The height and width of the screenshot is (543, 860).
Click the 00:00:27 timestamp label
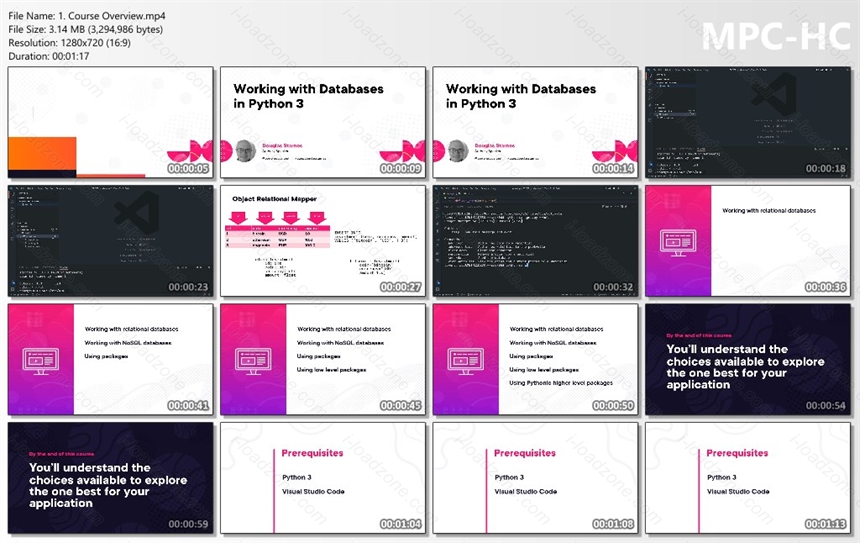400,287
